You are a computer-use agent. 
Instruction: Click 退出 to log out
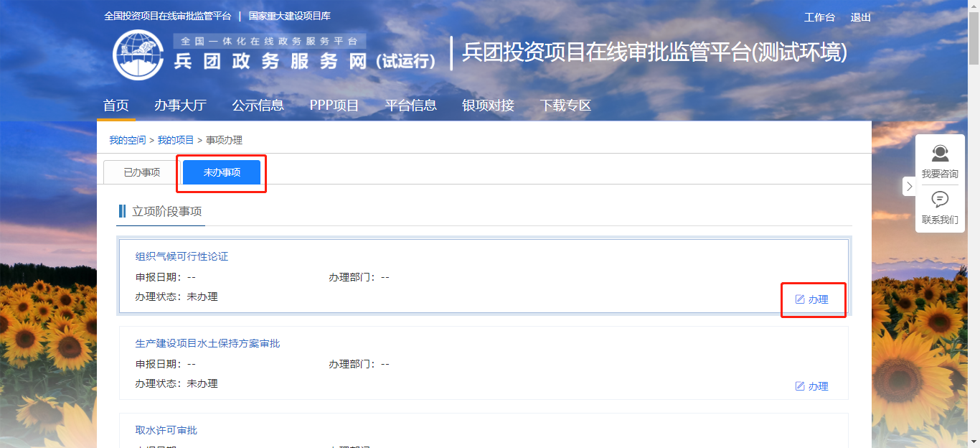pyautogui.click(x=860, y=18)
